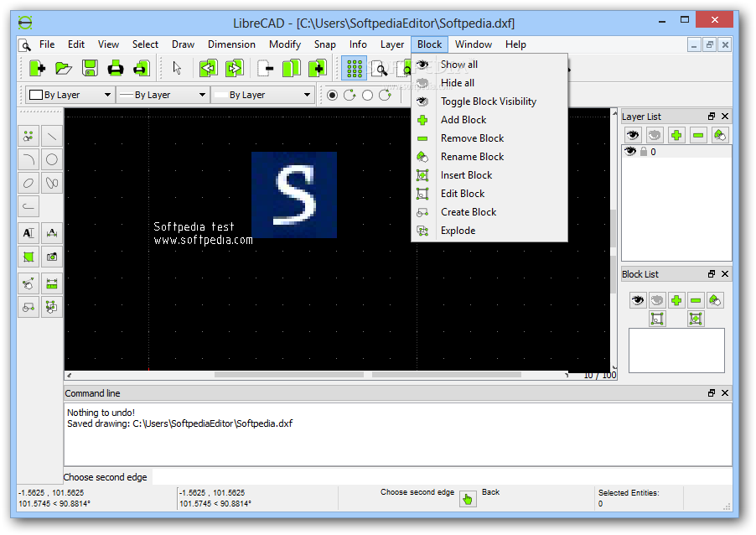Screen dimensions: 756x535
Task: Click the Copy toolbar icon
Action: pos(291,69)
